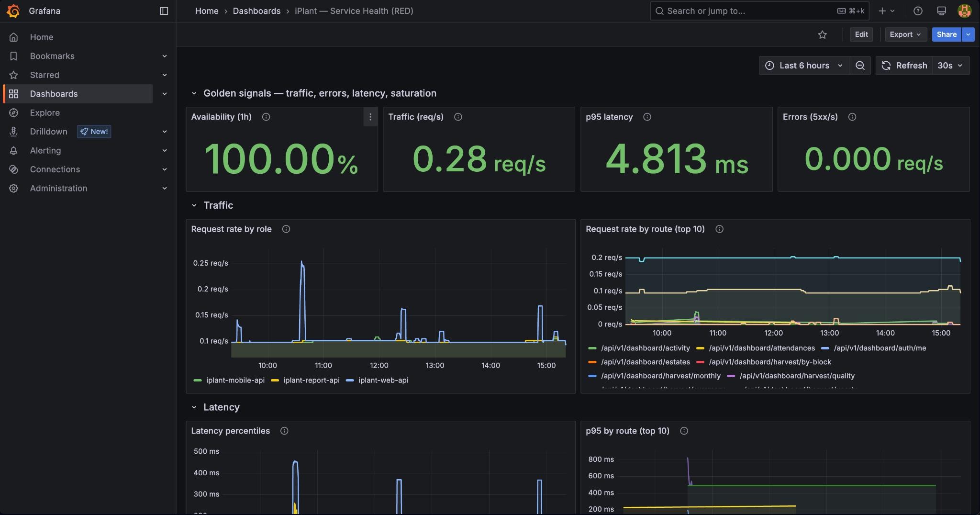Click the zoom out time range icon

[x=860, y=66]
